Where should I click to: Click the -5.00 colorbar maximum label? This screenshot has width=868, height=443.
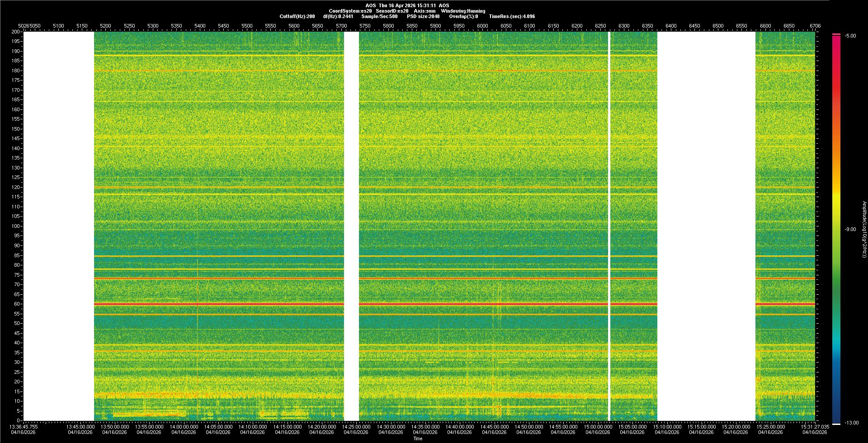tap(850, 36)
